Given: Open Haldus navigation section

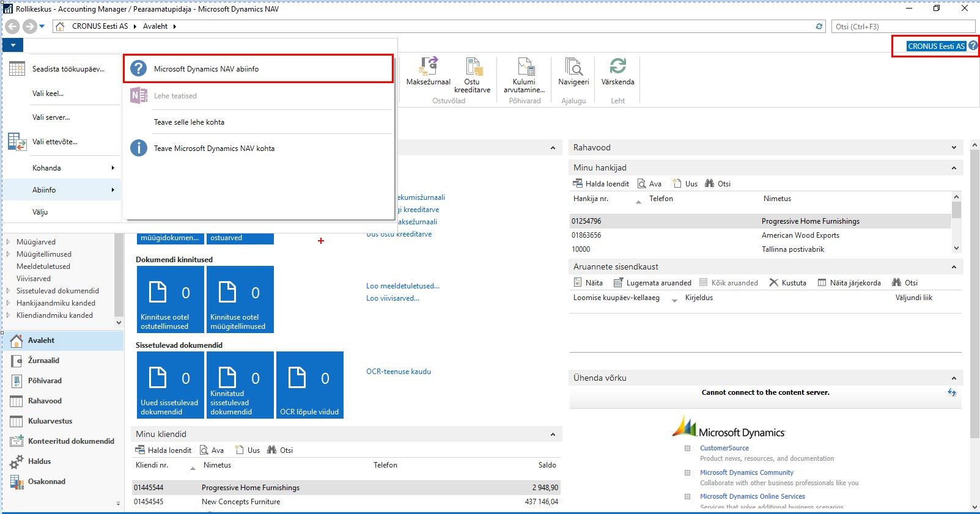Looking at the screenshot, I should [63, 461].
